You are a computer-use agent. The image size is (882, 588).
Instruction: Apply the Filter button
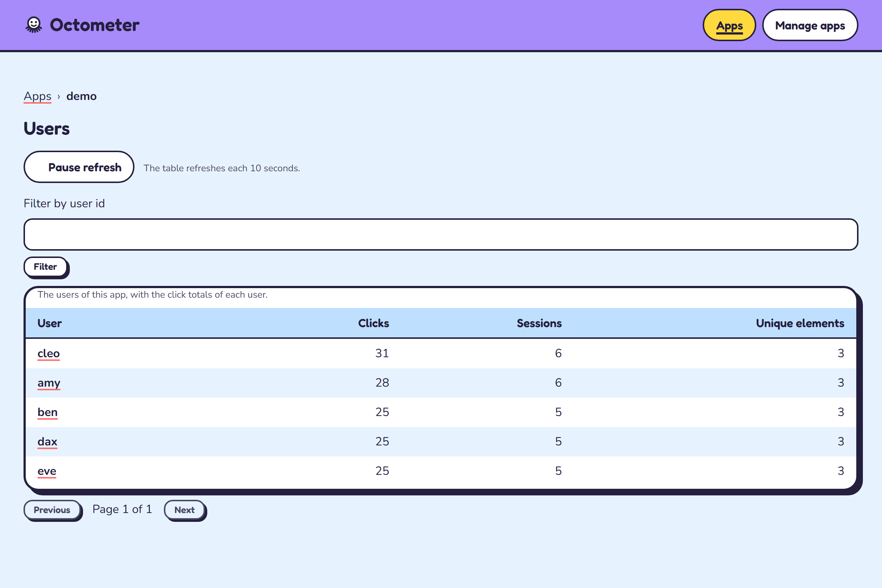pyautogui.click(x=45, y=267)
